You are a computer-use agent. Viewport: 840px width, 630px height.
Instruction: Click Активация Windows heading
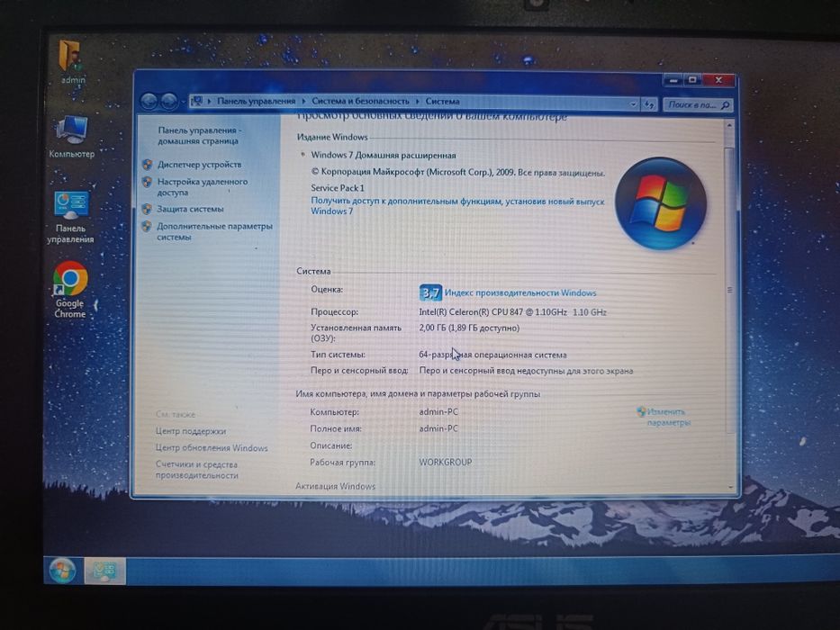pos(335,486)
